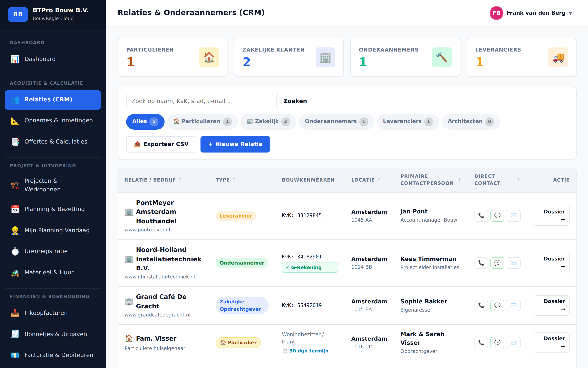Click the Offertes & Calculaties document icon

tap(15, 142)
